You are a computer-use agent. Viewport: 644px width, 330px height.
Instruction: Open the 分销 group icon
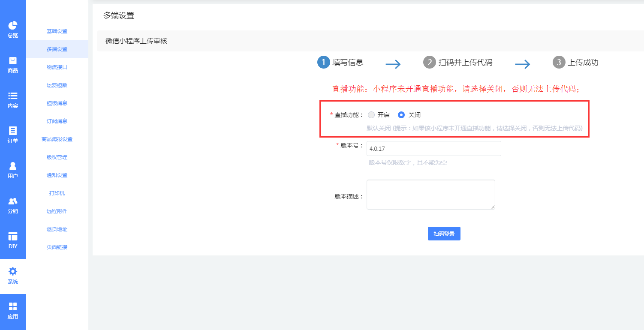click(13, 201)
